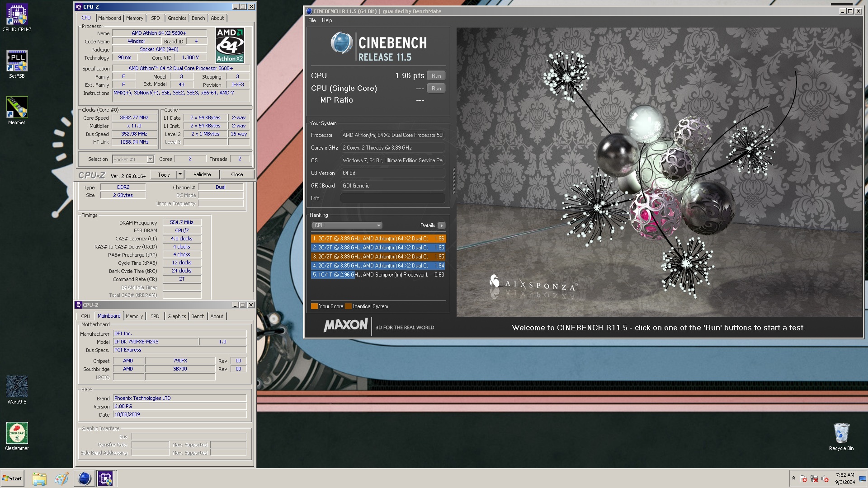This screenshot has height=488, width=868.
Task: Open the Cinebench File menu
Action: tap(312, 20)
